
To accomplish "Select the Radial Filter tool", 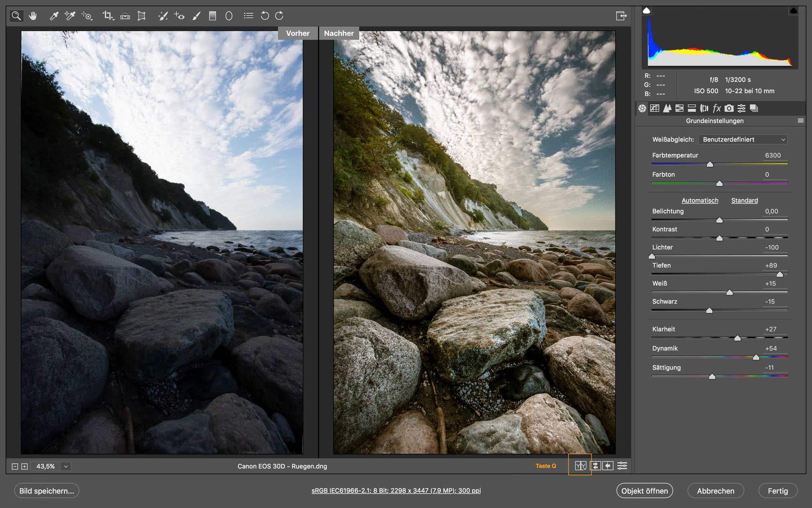I will (229, 16).
